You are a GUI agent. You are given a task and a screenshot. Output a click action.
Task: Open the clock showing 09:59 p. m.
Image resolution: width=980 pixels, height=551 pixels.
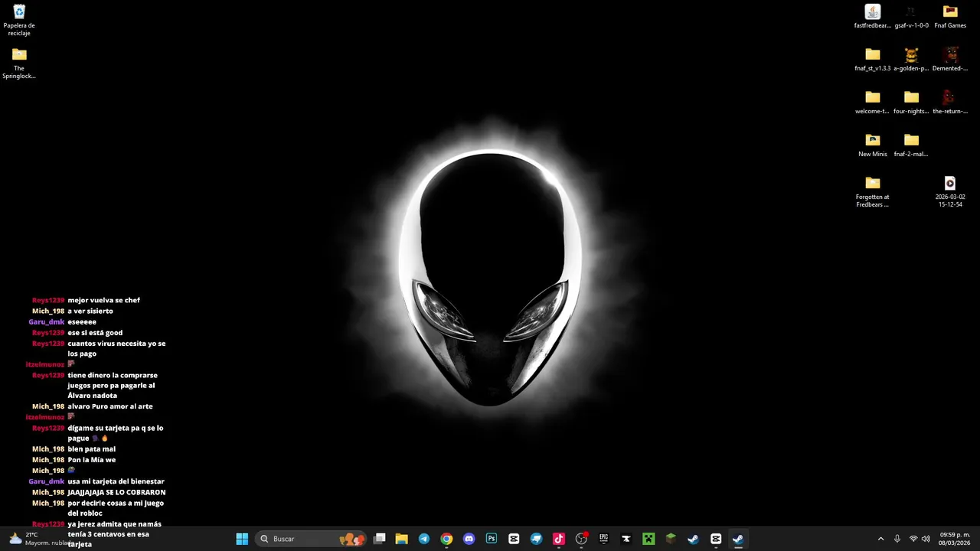955,539
